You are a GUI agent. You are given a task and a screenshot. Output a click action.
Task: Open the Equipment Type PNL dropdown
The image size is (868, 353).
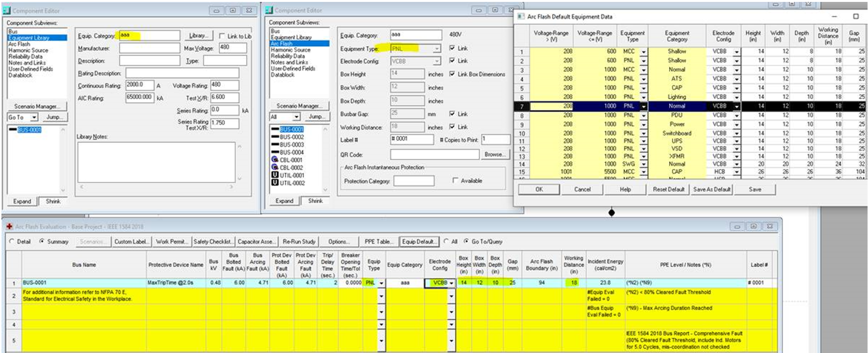[437, 49]
